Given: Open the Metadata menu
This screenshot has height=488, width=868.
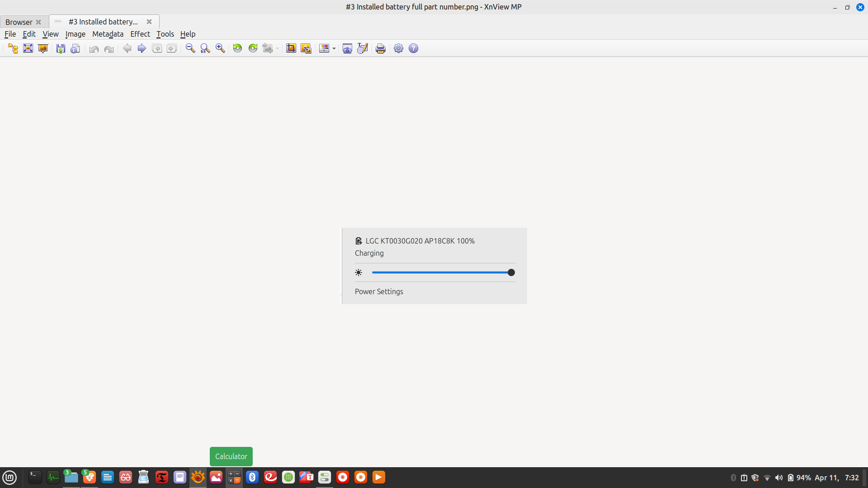Looking at the screenshot, I should coord(108,34).
